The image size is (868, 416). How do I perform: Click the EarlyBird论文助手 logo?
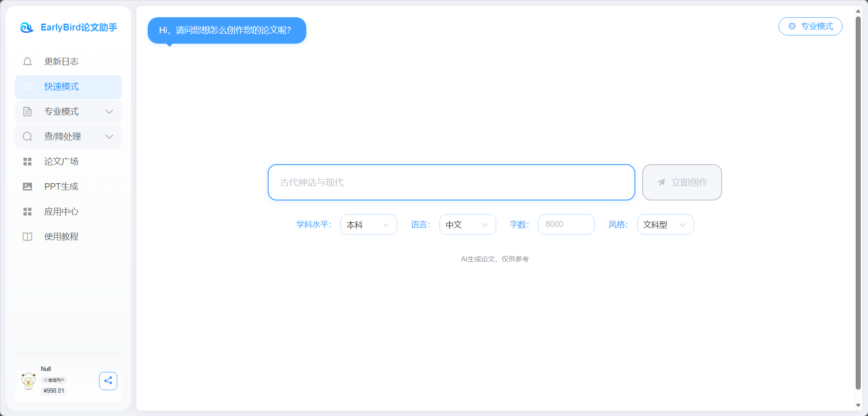coord(68,27)
